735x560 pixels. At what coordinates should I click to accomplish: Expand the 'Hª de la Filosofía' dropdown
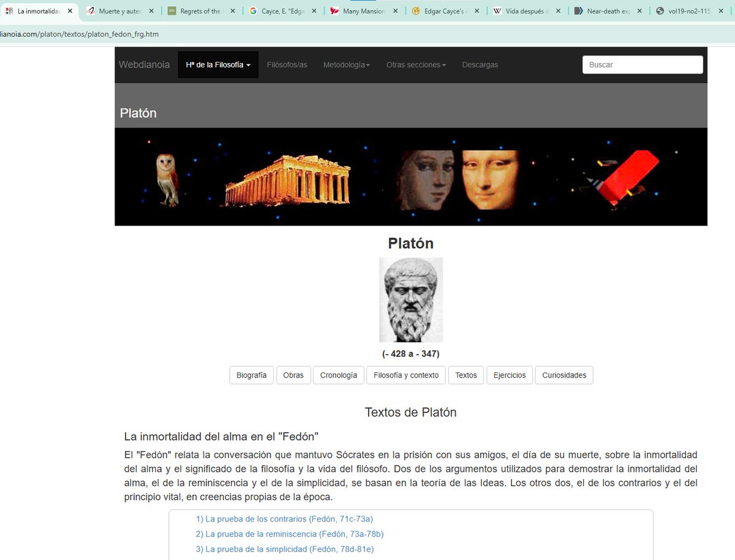tap(218, 65)
